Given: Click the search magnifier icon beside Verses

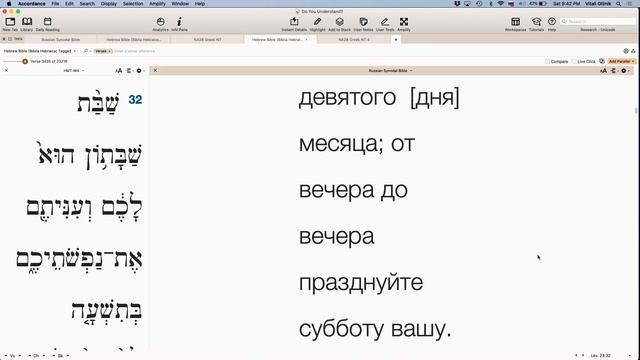Looking at the screenshot, I should coord(86,51).
